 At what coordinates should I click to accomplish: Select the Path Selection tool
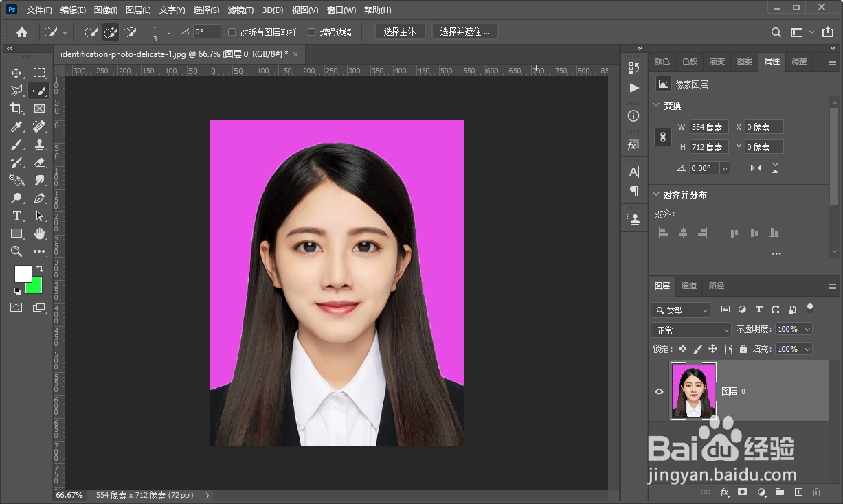point(39,216)
